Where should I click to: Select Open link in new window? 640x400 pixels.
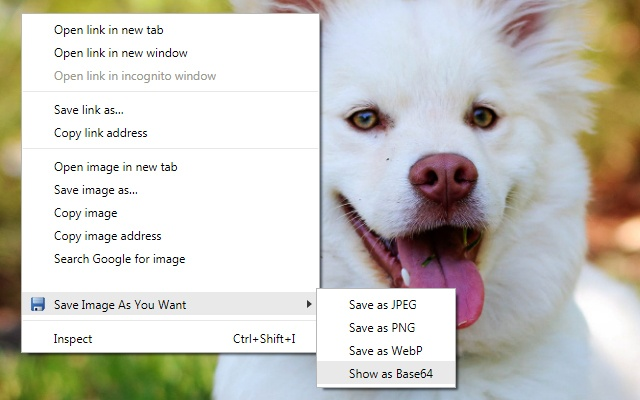(x=170, y=53)
